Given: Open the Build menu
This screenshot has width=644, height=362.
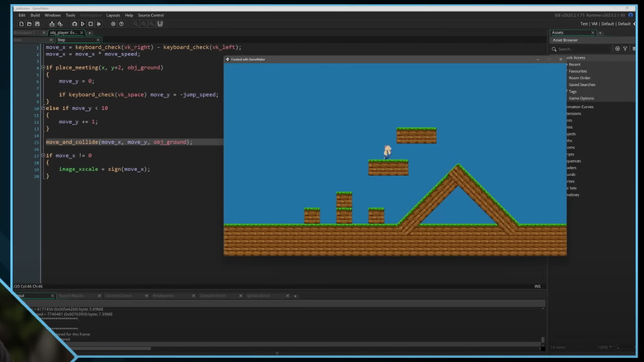Looking at the screenshot, I should click(35, 15).
